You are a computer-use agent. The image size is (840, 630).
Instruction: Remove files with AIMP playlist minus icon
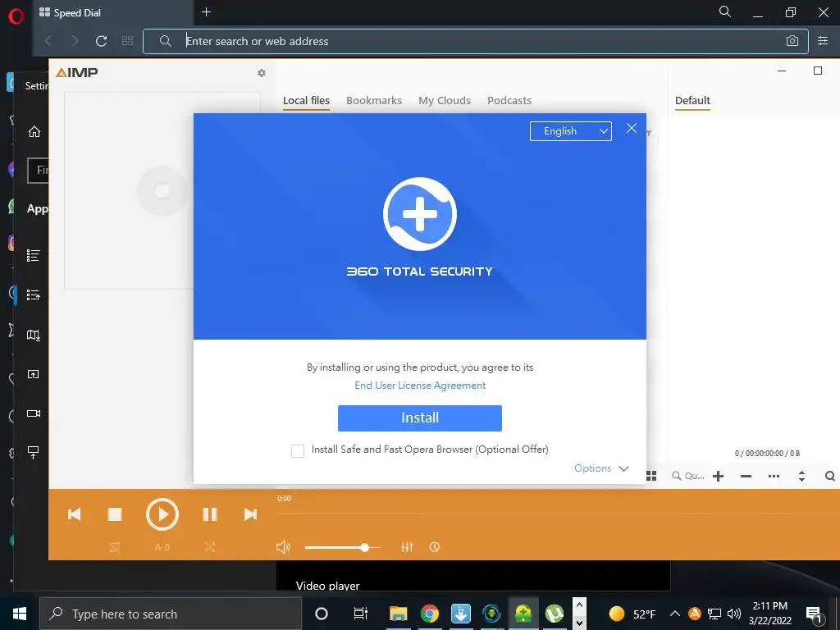point(746,477)
